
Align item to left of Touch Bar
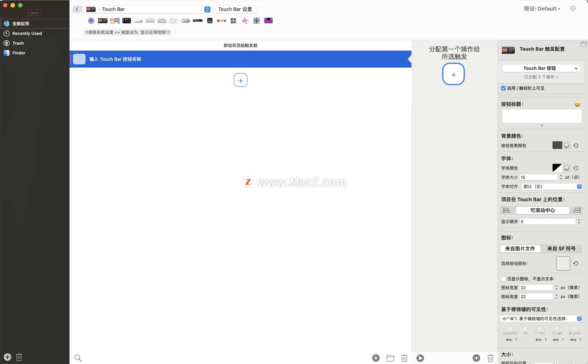click(507, 210)
